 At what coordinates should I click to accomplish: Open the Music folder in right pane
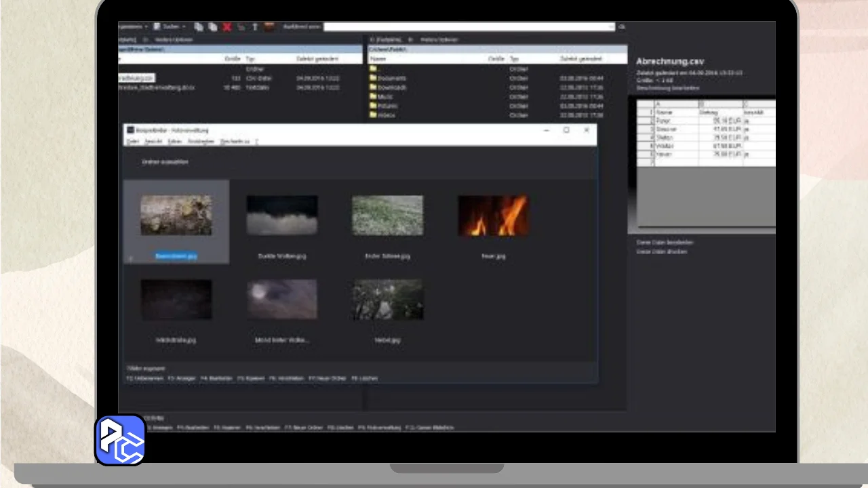tap(386, 97)
